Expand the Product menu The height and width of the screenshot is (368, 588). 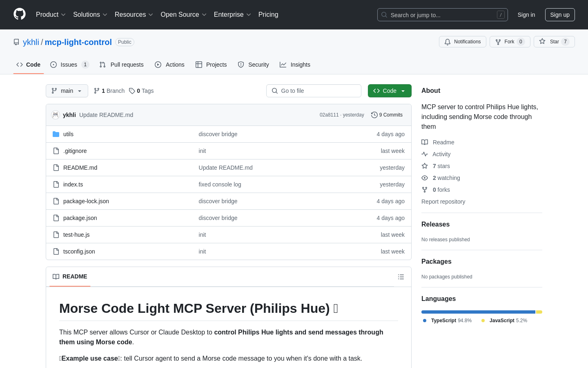[x=51, y=14]
